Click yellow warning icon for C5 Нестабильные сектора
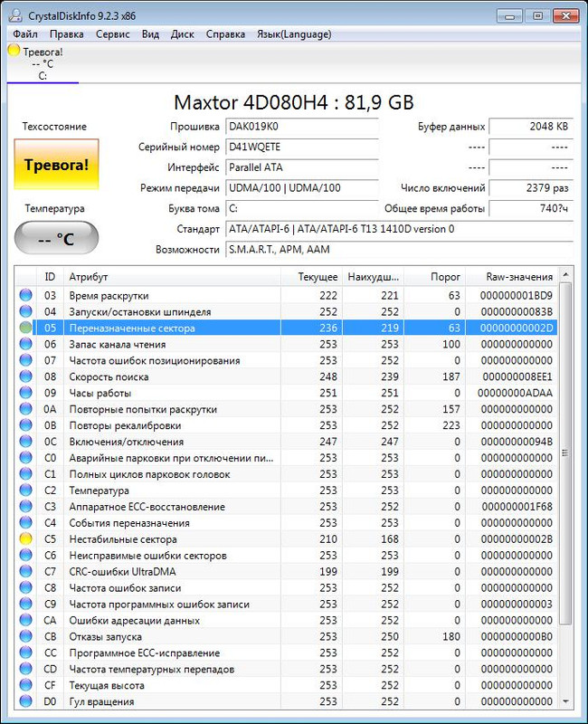This screenshot has width=588, height=724. (x=26, y=538)
